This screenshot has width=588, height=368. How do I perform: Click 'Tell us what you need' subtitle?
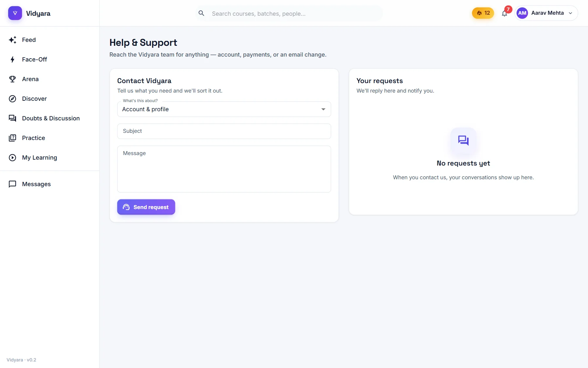pos(170,91)
